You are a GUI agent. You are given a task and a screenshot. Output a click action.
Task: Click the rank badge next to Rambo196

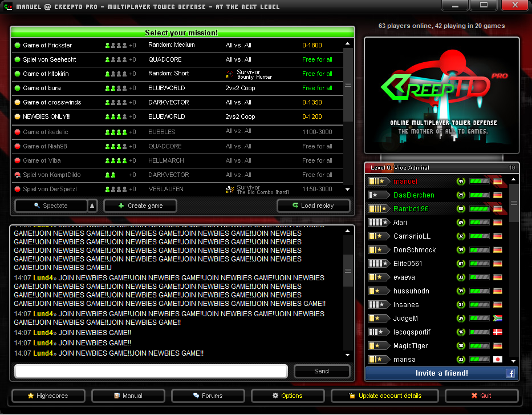pyautogui.click(x=378, y=209)
